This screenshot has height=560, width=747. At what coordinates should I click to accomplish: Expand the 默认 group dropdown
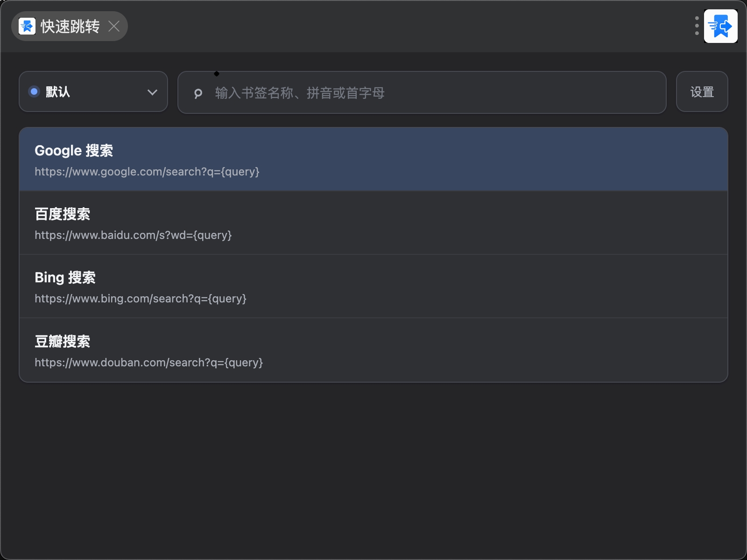[x=93, y=91]
